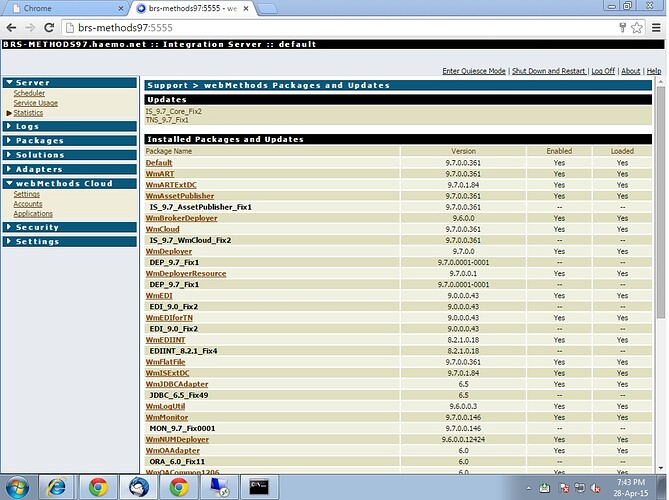Collapse the Server menu section
This screenshot has width=669, height=500.
(x=70, y=83)
